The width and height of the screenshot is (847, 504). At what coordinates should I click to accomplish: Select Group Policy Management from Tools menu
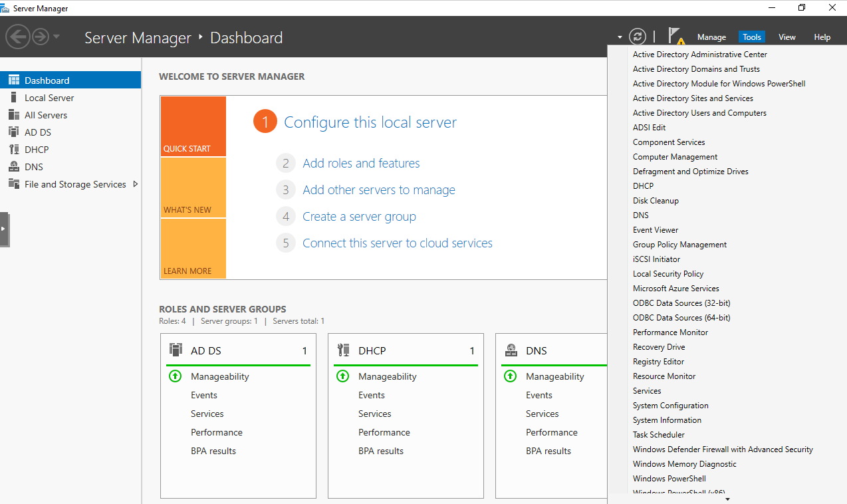(679, 245)
